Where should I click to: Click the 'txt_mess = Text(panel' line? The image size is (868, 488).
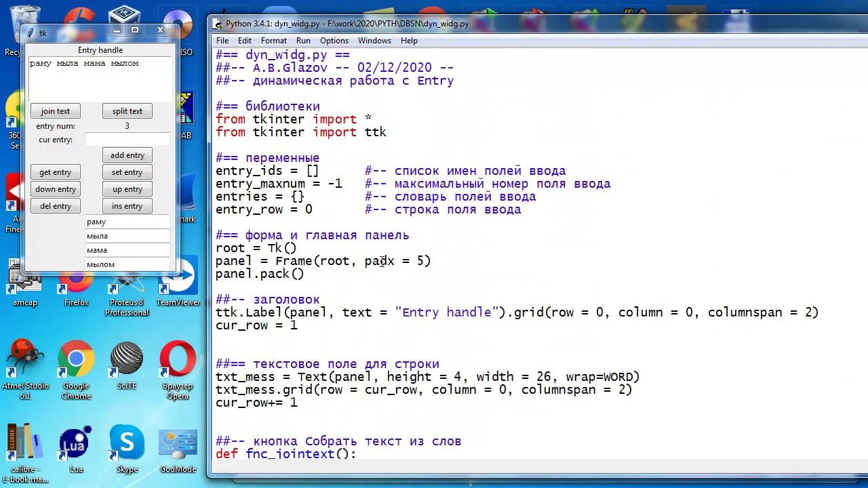click(x=428, y=377)
